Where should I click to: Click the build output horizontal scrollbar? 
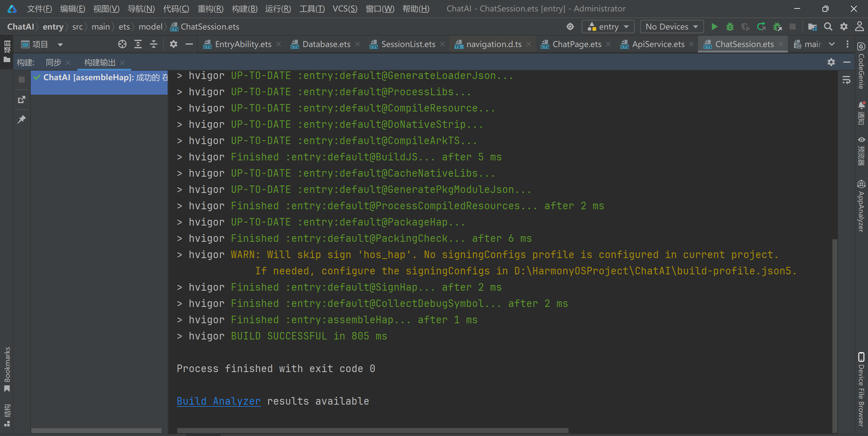point(372,430)
